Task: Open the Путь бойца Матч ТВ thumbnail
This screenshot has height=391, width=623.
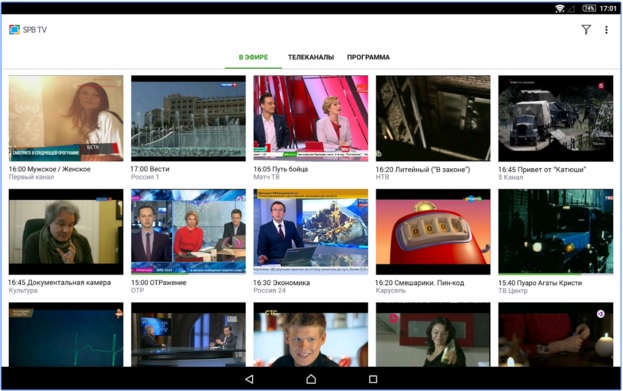Action: (x=311, y=118)
